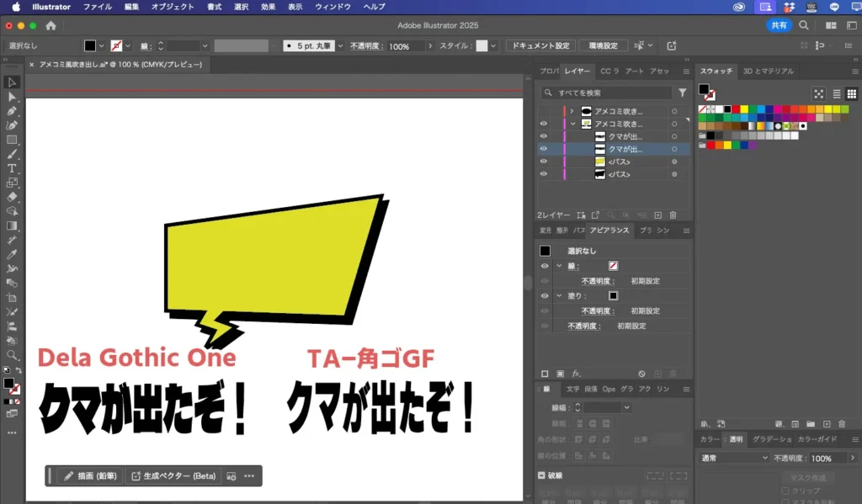This screenshot has width=862, height=504.
Task: Select the Zoom tool
Action: pyautogui.click(x=12, y=353)
